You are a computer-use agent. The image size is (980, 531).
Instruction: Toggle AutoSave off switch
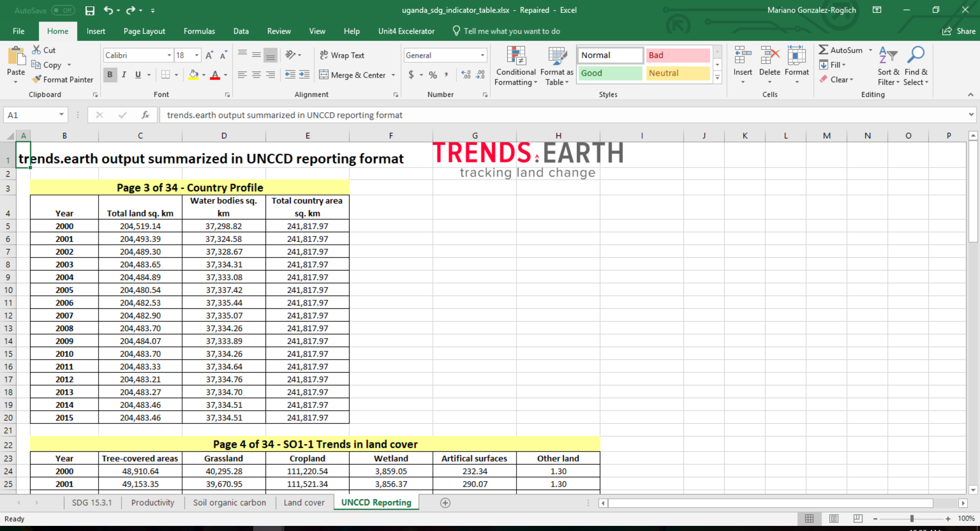click(x=64, y=10)
